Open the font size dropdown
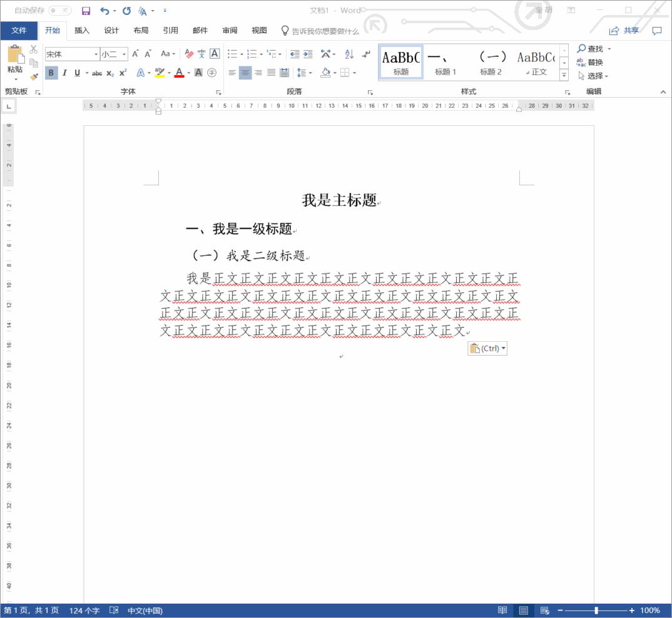Viewport: 672px width, 618px height. (123, 54)
